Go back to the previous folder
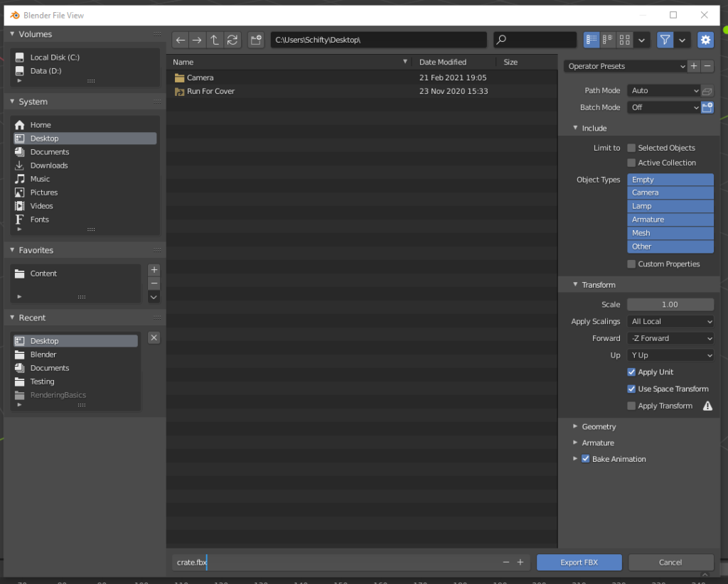The width and height of the screenshot is (728, 584). 180,40
